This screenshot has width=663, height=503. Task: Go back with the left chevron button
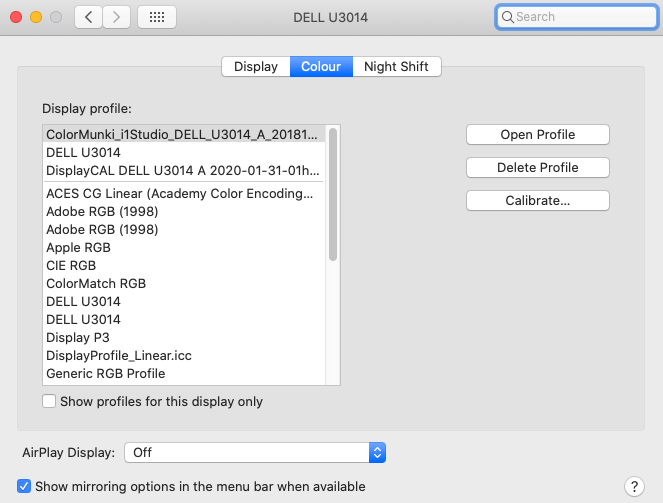click(x=88, y=17)
